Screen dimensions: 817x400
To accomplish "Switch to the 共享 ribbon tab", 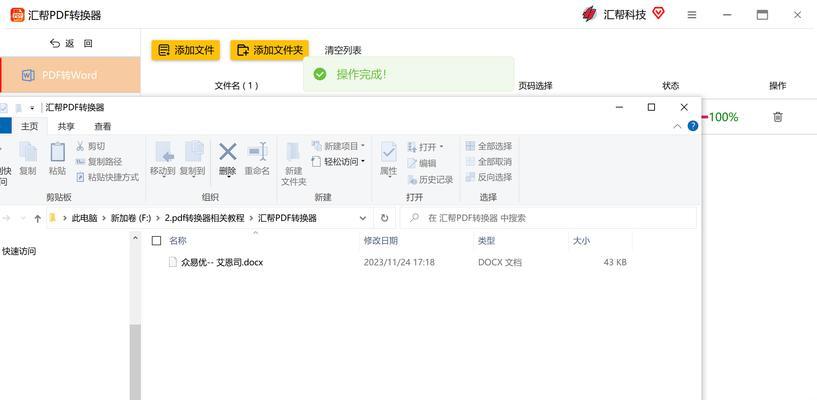I will pyautogui.click(x=66, y=126).
